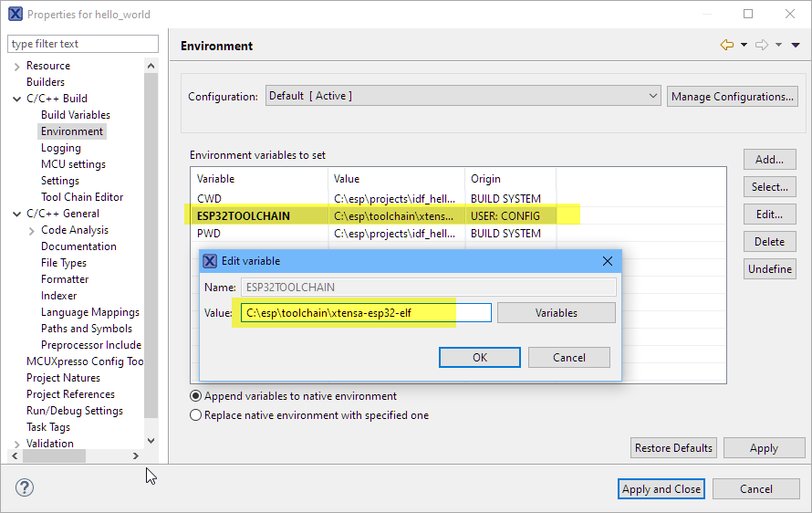Open the Tool Chain Editor page
The height and width of the screenshot is (513, 812).
(82, 197)
